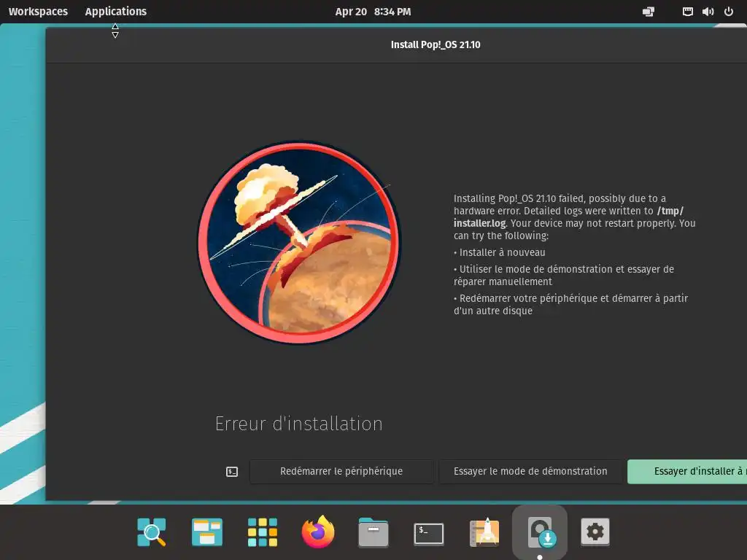Open the workspaces overview dock icon

click(206, 532)
